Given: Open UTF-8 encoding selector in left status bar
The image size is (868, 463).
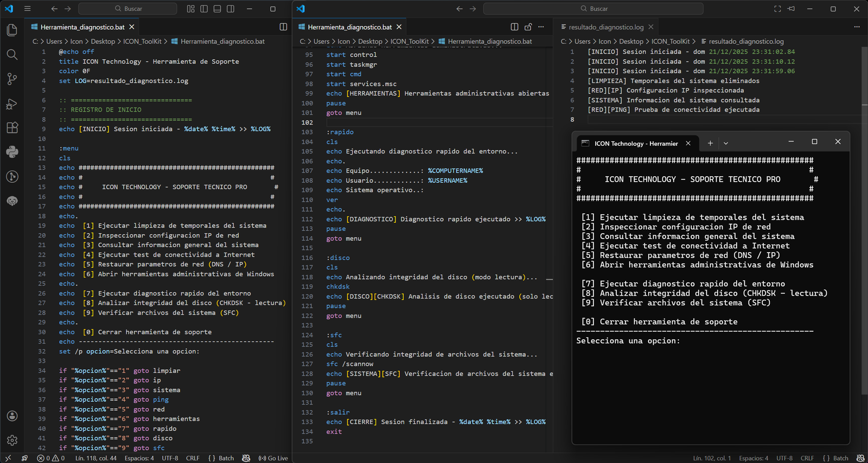Looking at the screenshot, I should tap(170, 458).
